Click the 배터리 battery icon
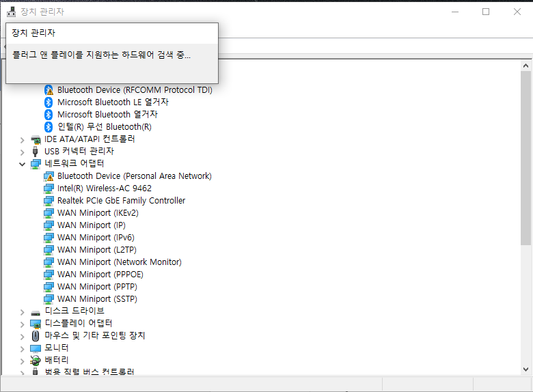 (x=36, y=361)
